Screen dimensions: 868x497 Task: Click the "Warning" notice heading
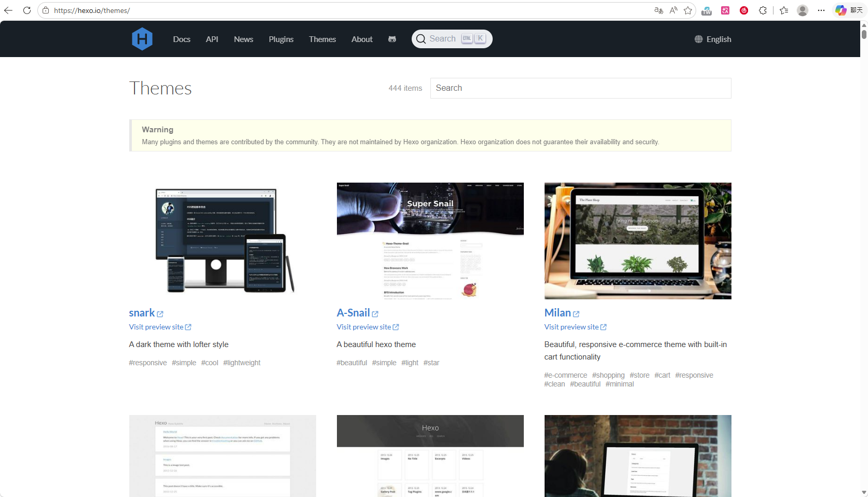[x=157, y=130]
